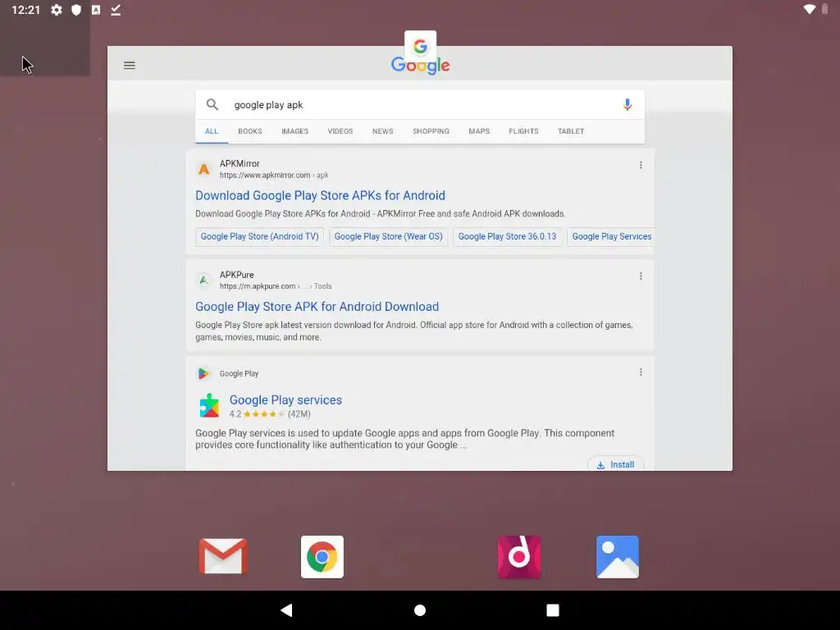The height and width of the screenshot is (630, 840).
Task: Tap the Google Play triangle favicon
Action: [203, 373]
